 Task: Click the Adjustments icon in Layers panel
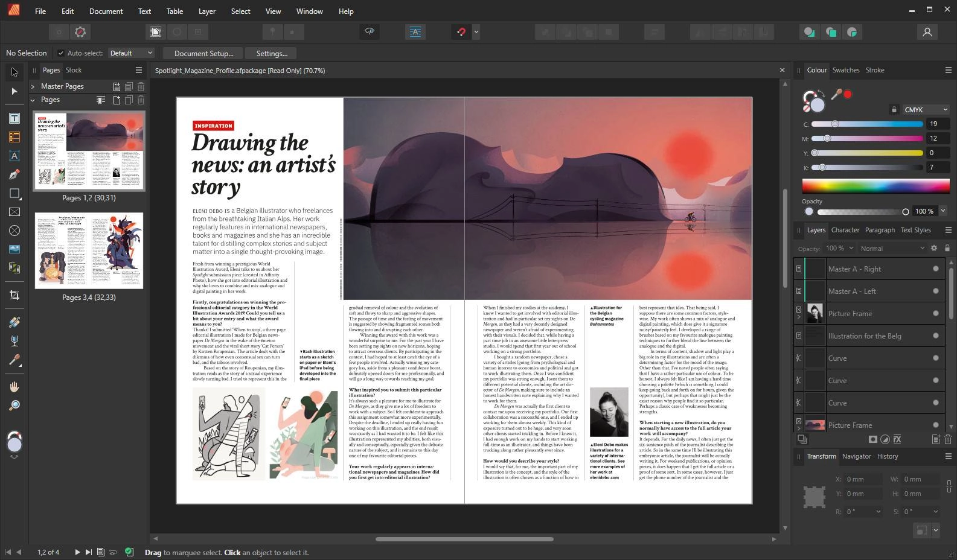pos(885,439)
